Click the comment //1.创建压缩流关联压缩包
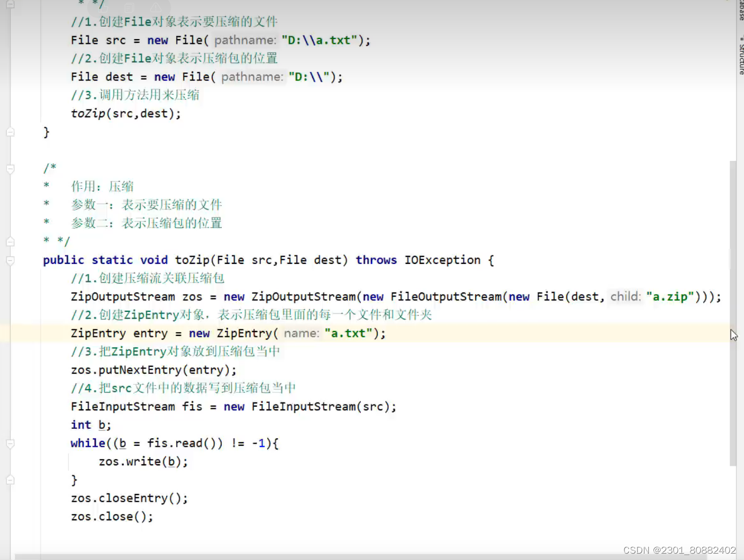Screen dimensions: 744x560 tap(148, 278)
